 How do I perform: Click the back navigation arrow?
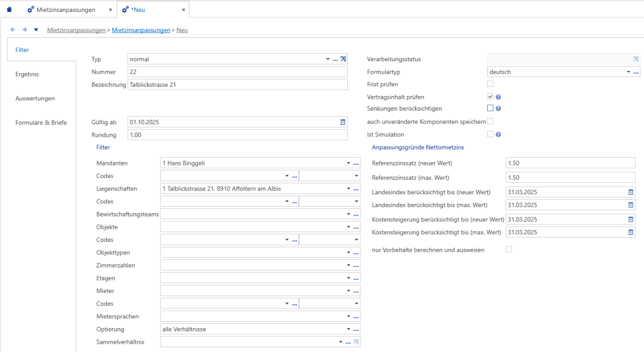[12, 30]
